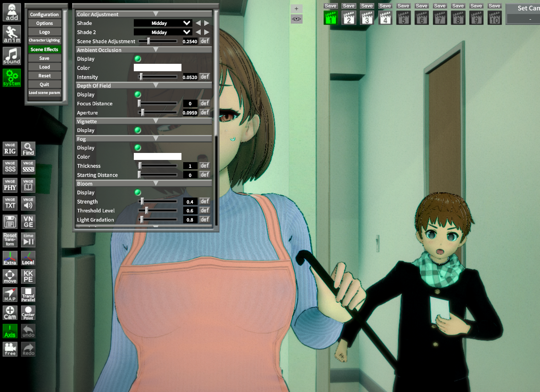Open the Character Lighting menu item
Screen dimensions: 540x392
[x=44, y=41]
